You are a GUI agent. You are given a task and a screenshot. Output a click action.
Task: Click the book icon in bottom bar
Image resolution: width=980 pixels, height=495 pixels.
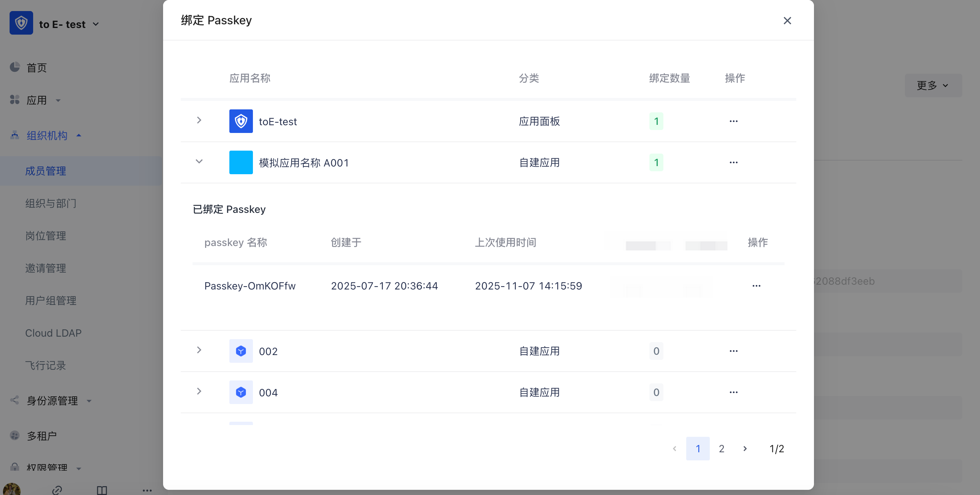(x=102, y=490)
